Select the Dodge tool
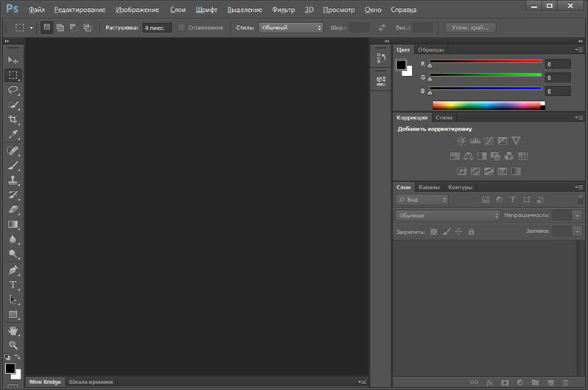 point(13,254)
